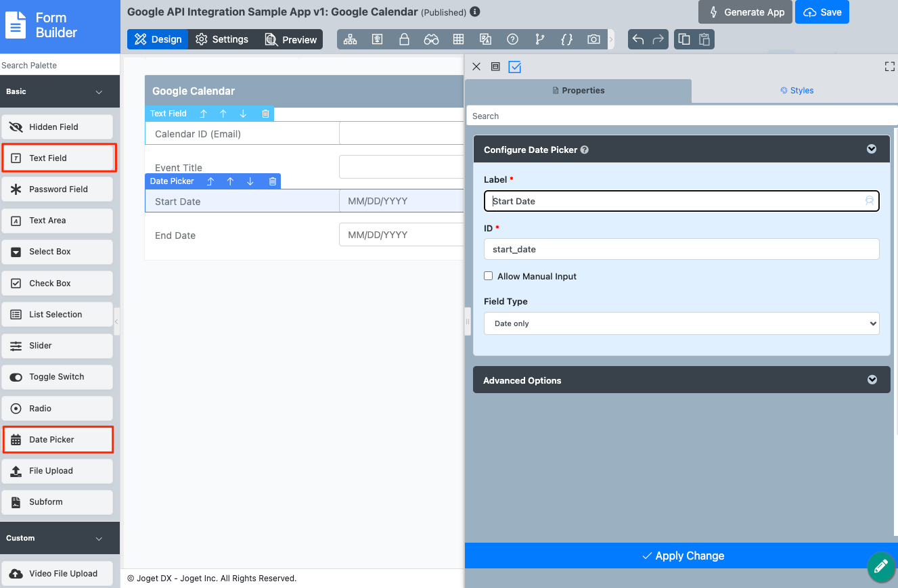Screen dimensions: 898x588
Task: Paste the copied element
Action: (704, 39)
